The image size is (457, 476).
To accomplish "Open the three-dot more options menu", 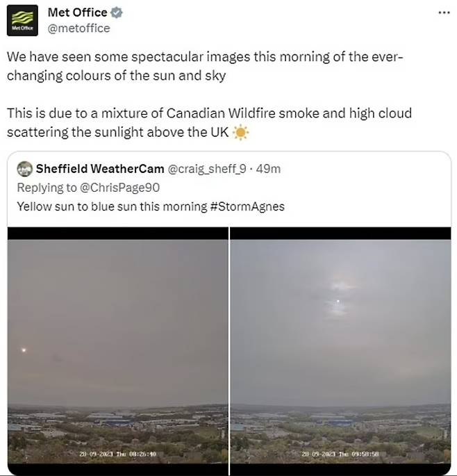I will pyautogui.click(x=443, y=13).
